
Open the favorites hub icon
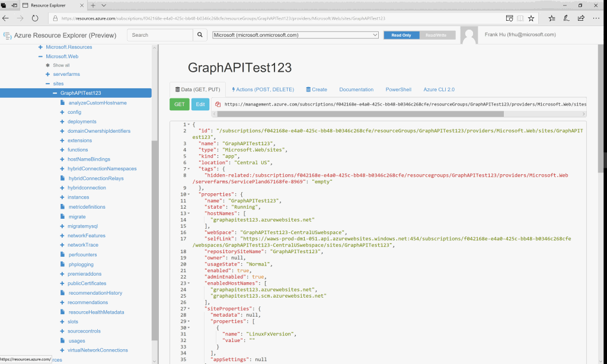(x=552, y=18)
